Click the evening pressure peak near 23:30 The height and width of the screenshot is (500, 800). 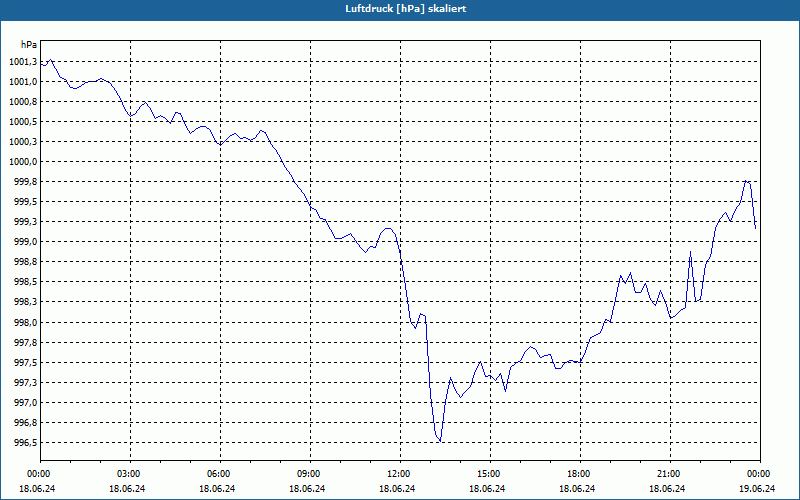746,181
